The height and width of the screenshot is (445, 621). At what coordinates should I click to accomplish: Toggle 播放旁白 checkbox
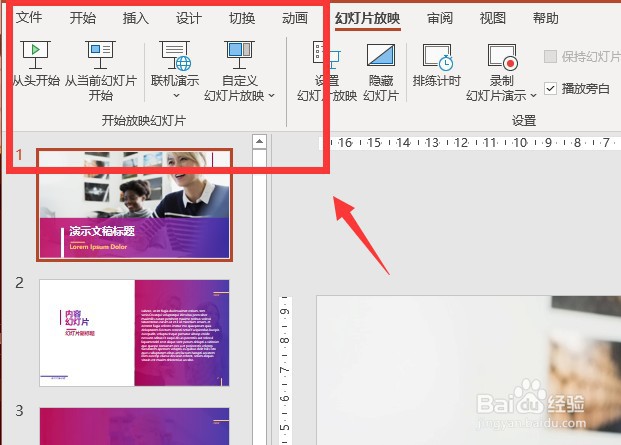click(551, 88)
